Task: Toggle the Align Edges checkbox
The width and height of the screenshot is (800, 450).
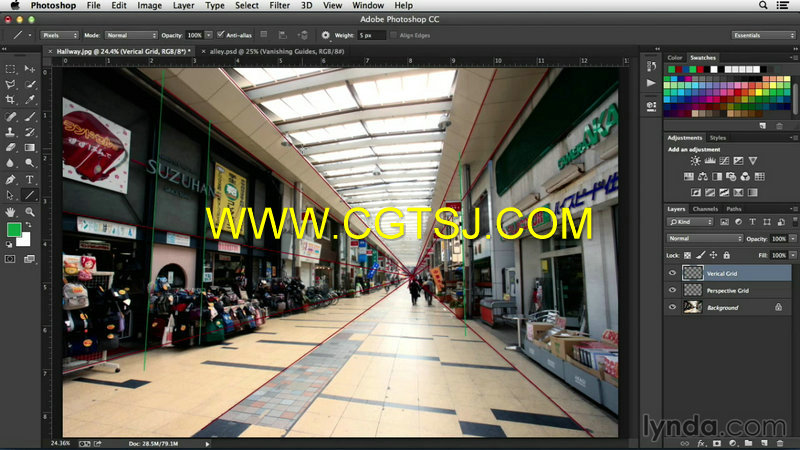Action: (x=393, y=35)
